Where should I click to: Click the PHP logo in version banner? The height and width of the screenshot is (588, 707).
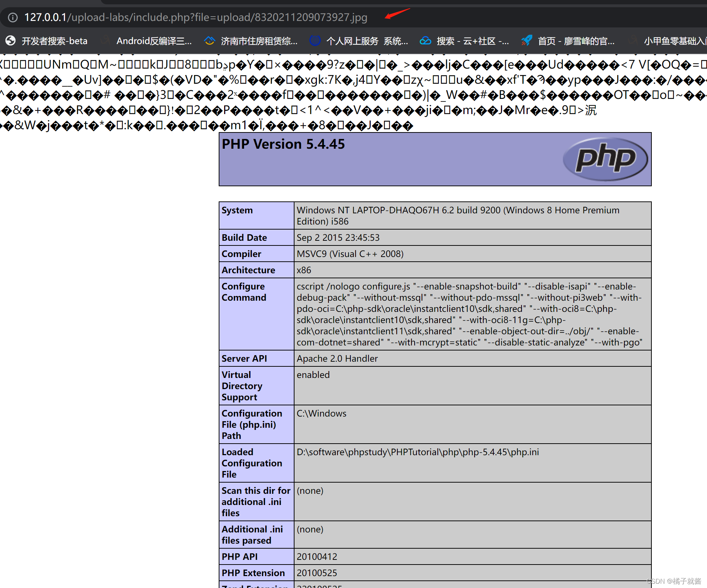click(605, 159)
